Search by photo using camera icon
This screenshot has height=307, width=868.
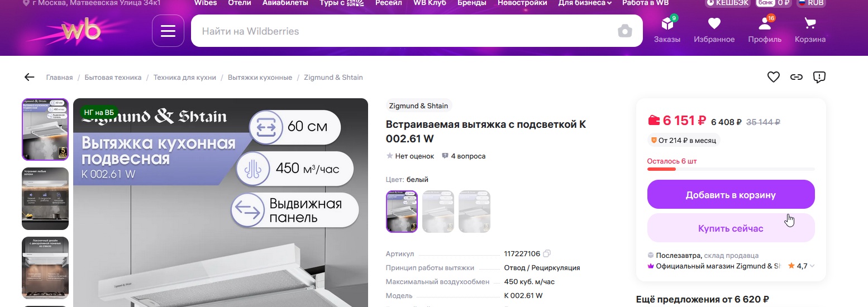625,31
